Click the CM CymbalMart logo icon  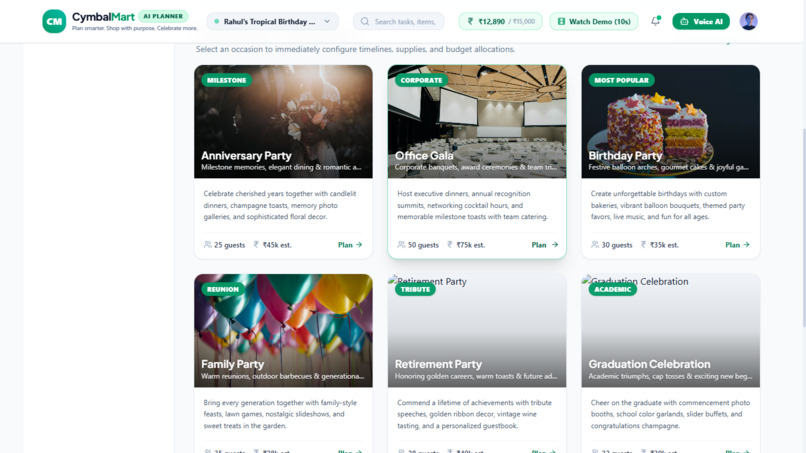[54, 21]
